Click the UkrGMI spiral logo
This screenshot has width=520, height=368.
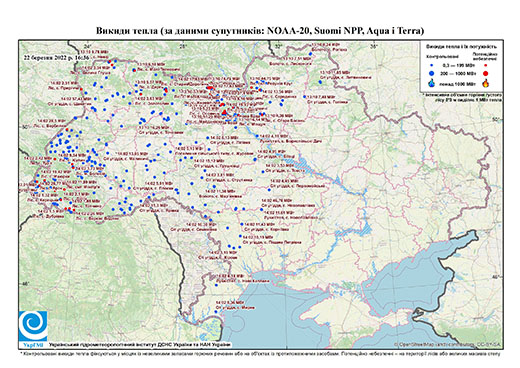33,326
